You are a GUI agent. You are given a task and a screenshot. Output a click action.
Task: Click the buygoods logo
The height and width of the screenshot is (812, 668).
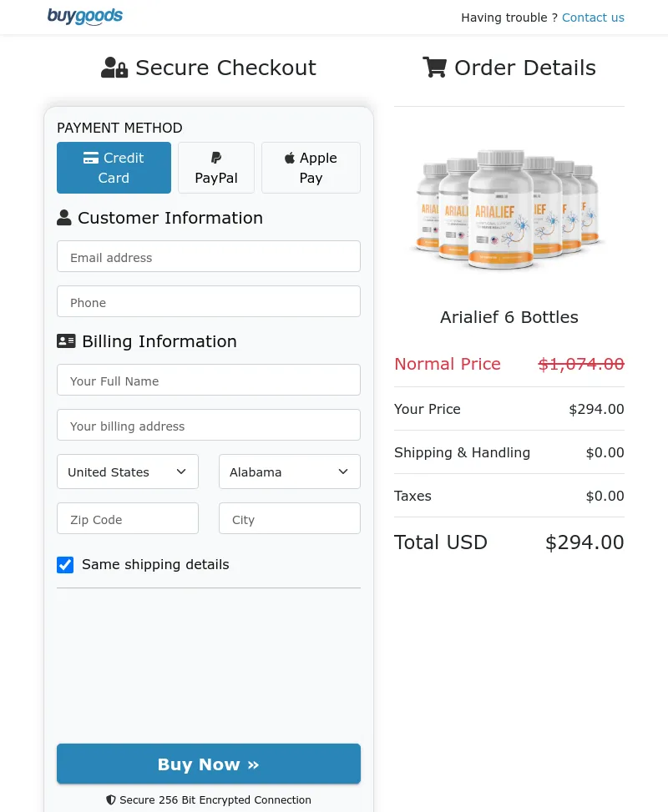pos(84,16)
